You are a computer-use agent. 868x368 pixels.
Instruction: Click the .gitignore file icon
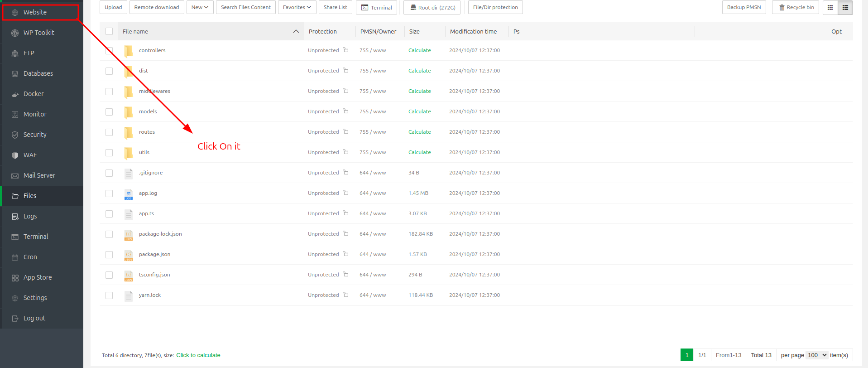pos(129,174)
